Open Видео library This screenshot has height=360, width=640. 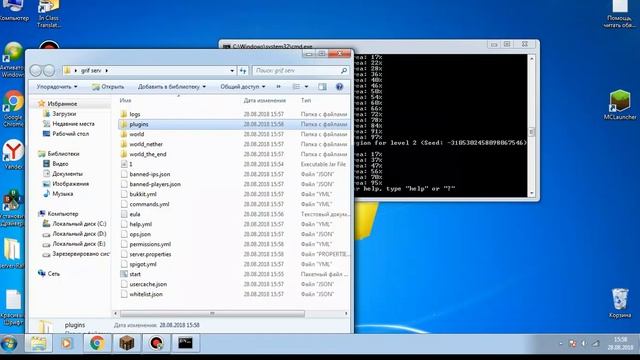[x=60, y=164]
